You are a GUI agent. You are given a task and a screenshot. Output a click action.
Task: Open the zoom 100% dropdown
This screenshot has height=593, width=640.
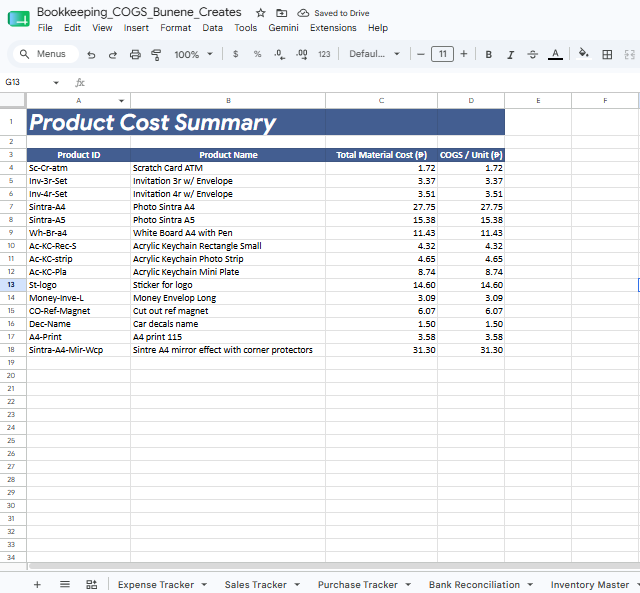193,54
